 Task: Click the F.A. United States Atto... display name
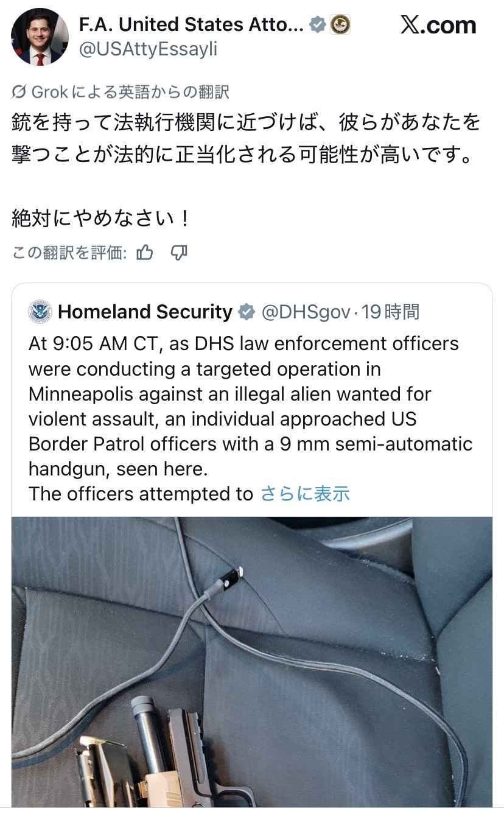coord(191,25)
